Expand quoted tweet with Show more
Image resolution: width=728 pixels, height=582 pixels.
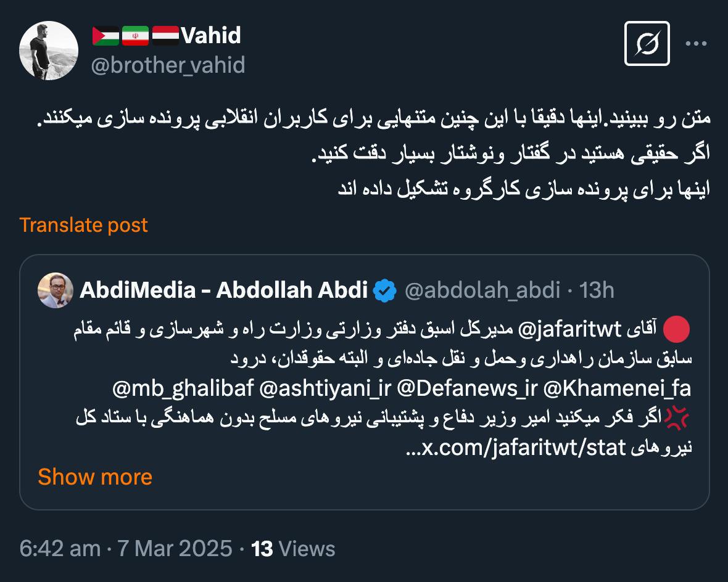tap(95, 477)
